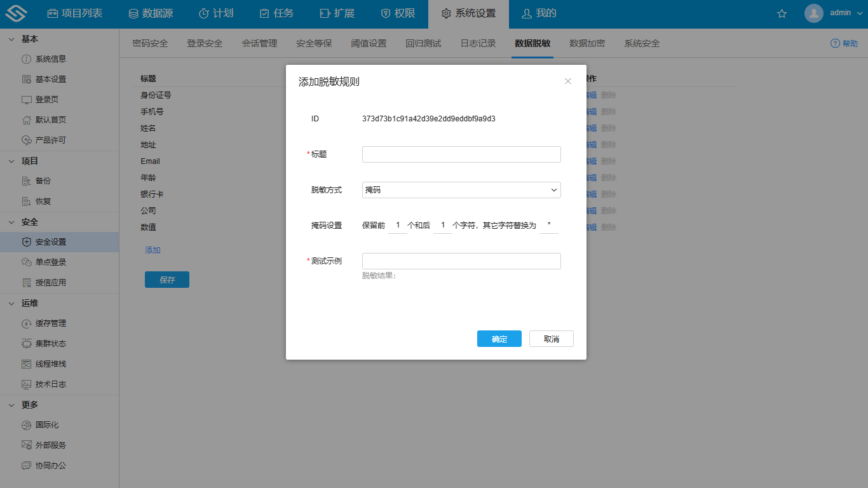Click the 添加 add link
868x488 pixels.
pyautogui.click(x=152, y=250)
